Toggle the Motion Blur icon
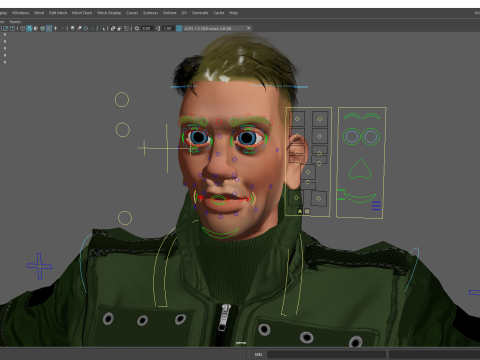Viewport: 480px width, 360px height. click(79, 28)
